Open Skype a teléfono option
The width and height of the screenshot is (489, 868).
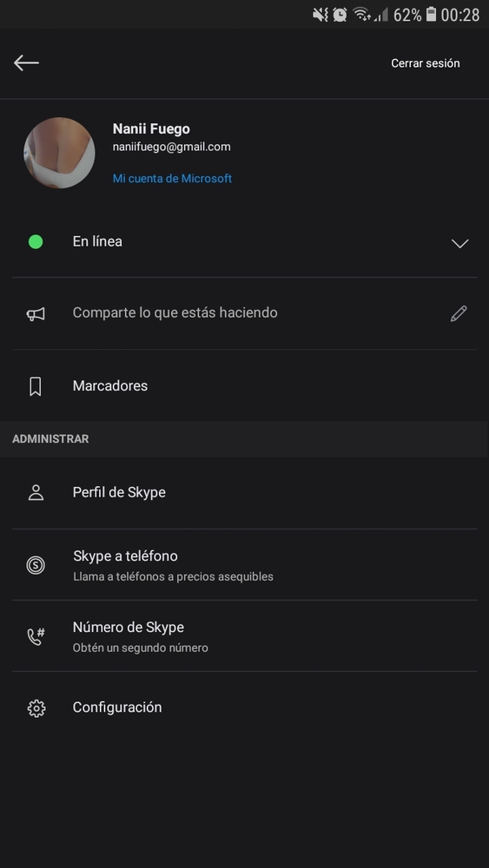(244, 565)
